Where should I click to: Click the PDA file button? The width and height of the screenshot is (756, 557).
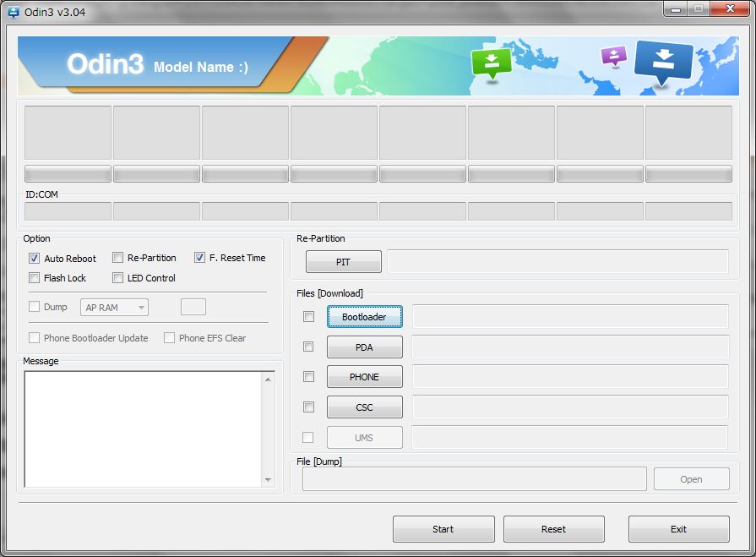click(x=365, y=347)
